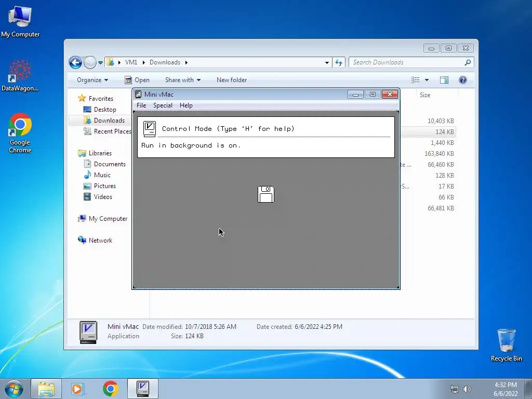Click Downloads in the address breadcrumb
Viewport: 532px width, 399px height.
click(x=165, y=62)
